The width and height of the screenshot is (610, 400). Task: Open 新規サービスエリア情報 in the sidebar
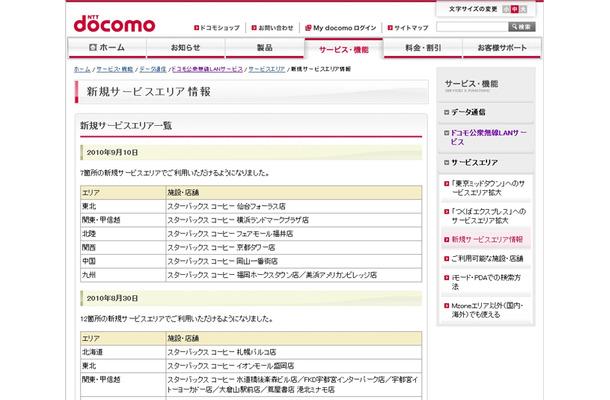pyautogui.click(x=487, y=240)
